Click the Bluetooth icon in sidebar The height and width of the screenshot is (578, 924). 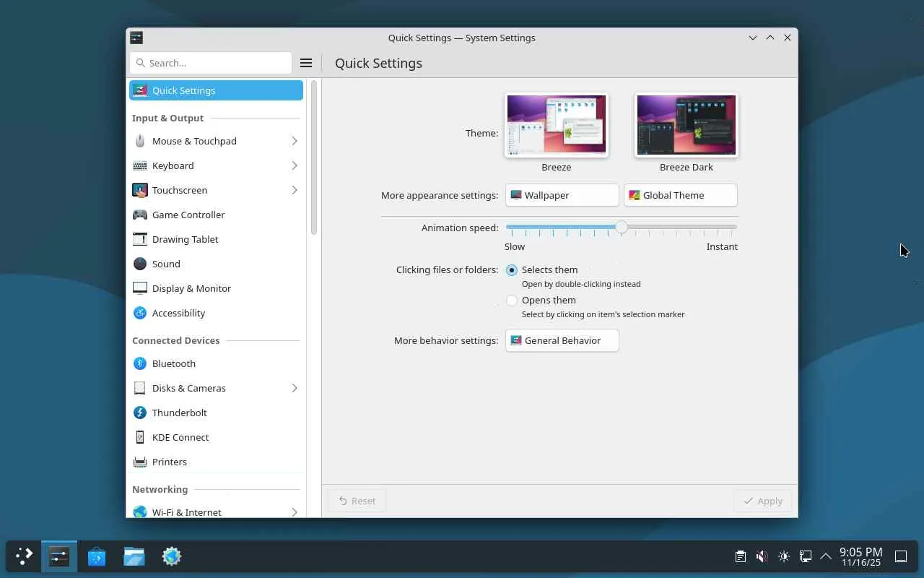point(140,363)
